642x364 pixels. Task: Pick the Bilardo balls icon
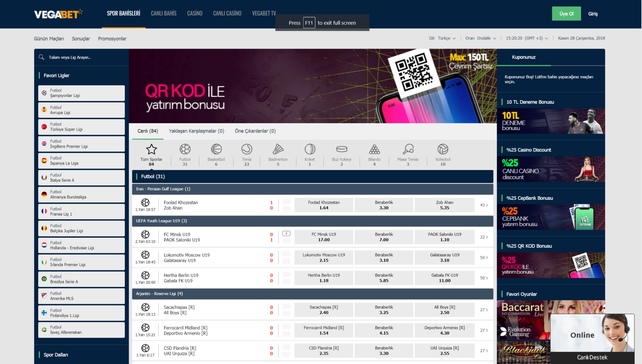pyautogui.click(x=374, y=149)
